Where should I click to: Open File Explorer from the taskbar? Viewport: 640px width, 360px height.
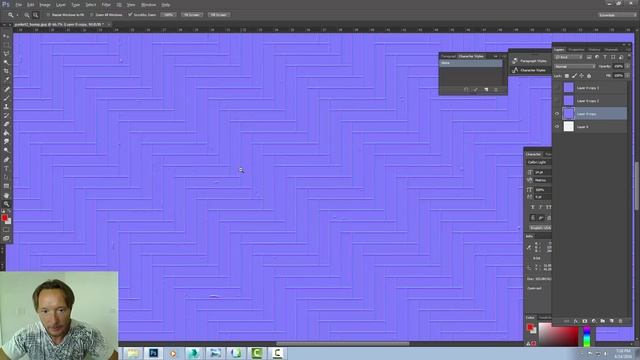pyautogui.click(x=133, y=353)
